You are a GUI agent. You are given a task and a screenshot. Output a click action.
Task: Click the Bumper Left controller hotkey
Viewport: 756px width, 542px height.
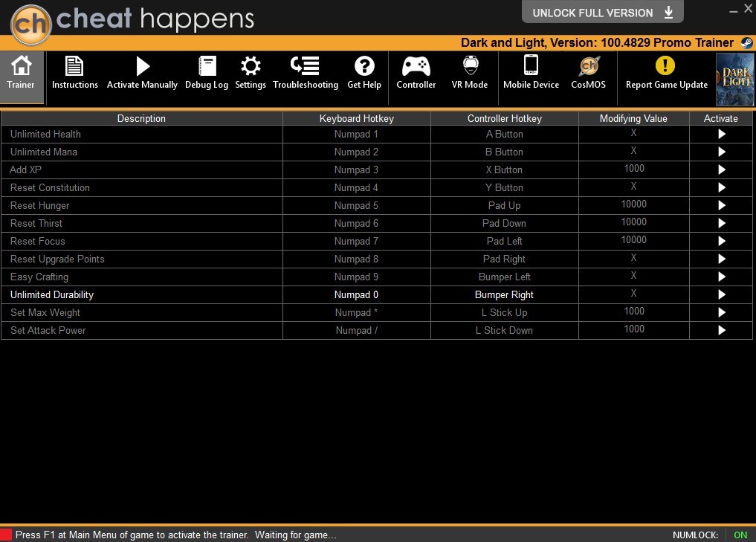click(x=504, y=277)
